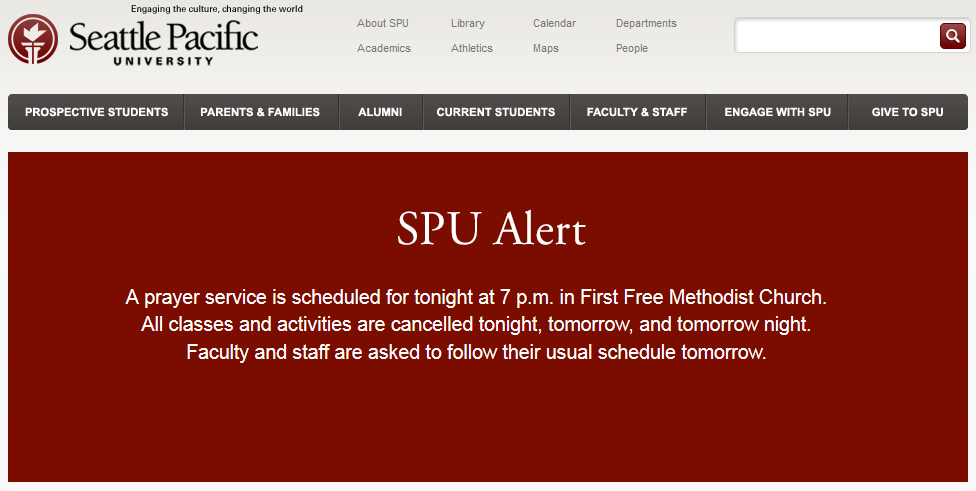Open the Academics link

tap(384, 48)
